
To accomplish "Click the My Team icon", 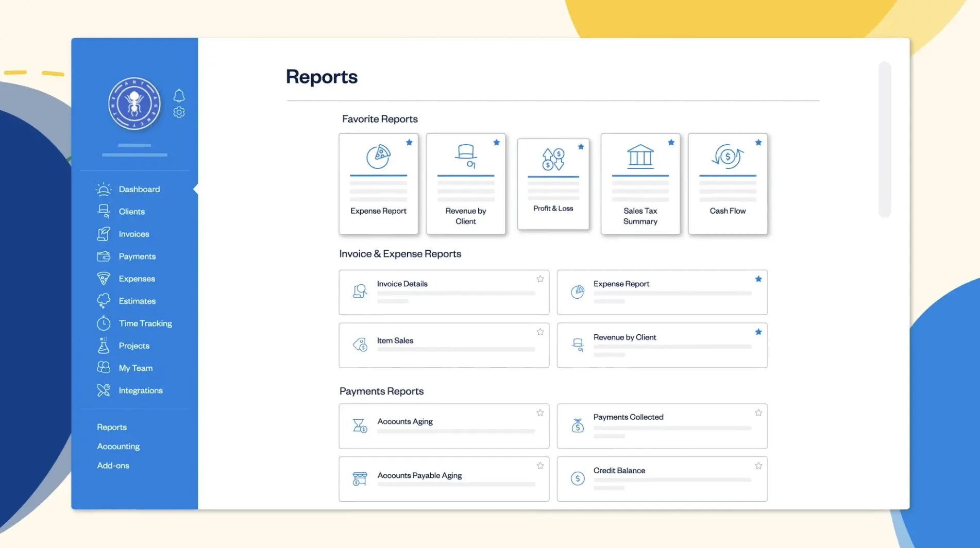I will click(x=104, y=368).
